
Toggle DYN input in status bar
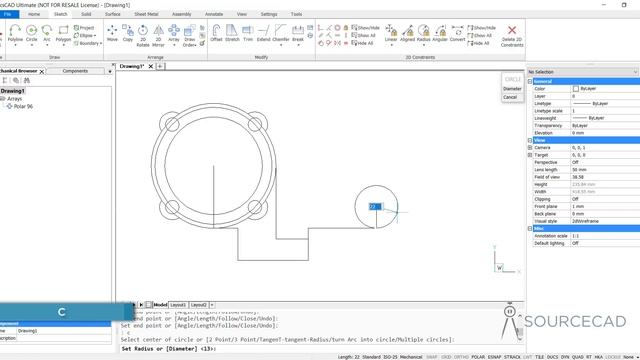coord(565,357)
